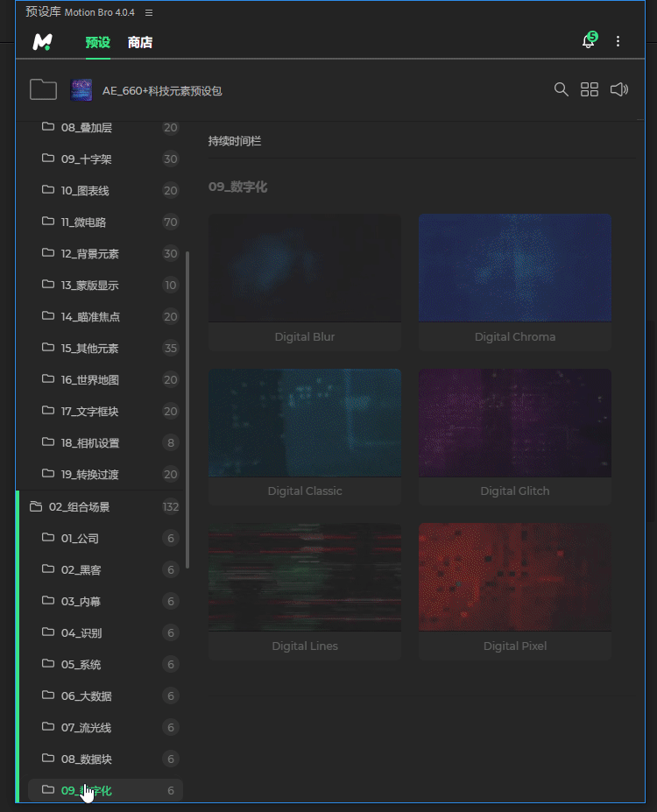Screen dimensions: 657x812
Task: Click the Digital Pixel preset thumbnail
Action: tap(515, 577)
